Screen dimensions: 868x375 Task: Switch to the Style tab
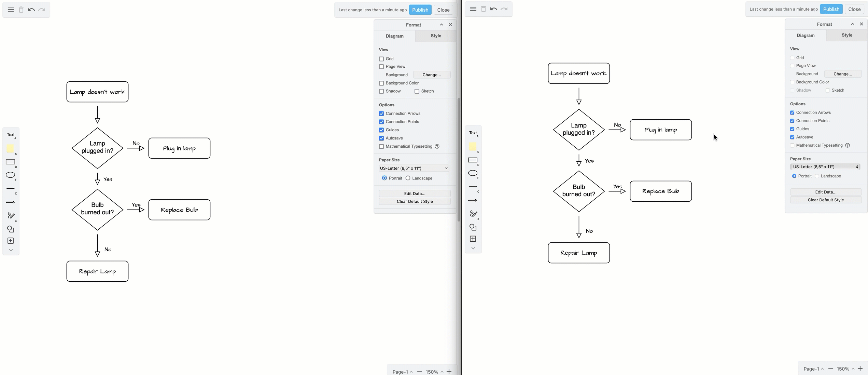[435, 36]
